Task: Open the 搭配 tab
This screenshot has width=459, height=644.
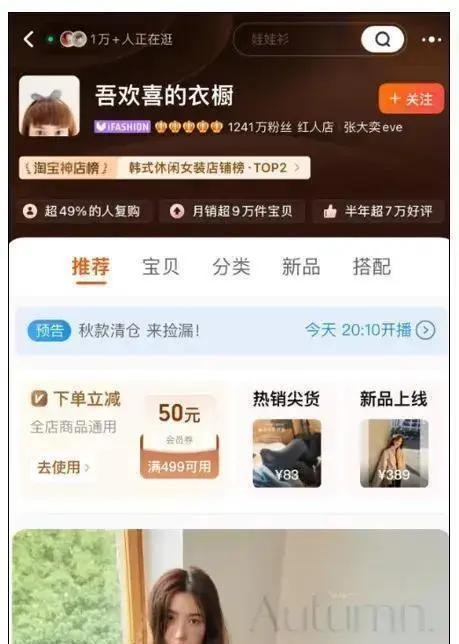Action: click(x=372, y=267)
